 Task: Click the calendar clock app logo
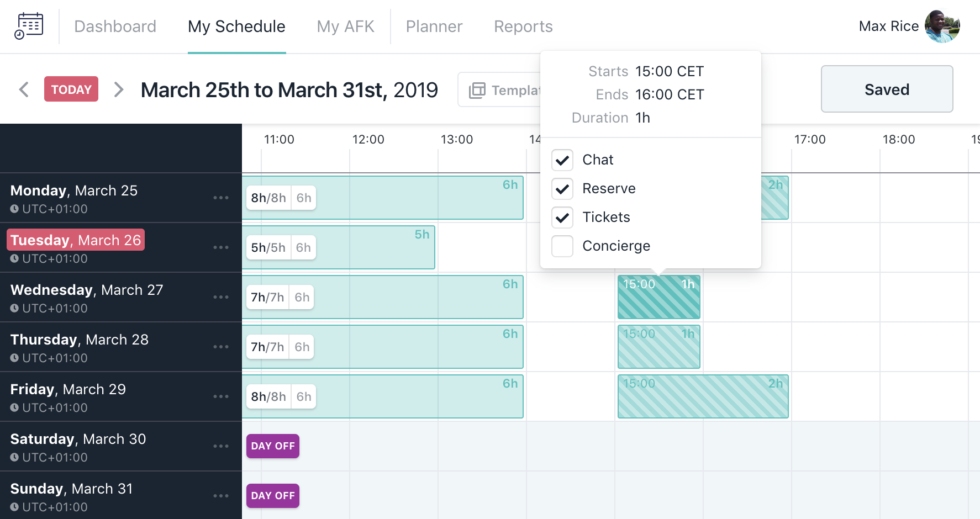coord(29,26)
